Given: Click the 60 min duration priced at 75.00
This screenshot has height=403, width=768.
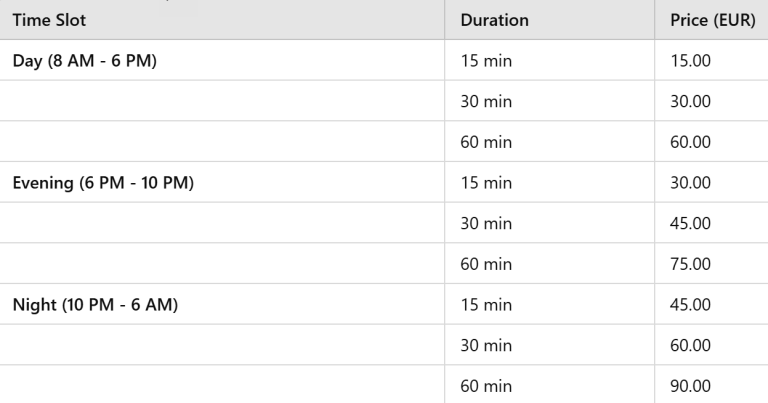Looking at the screenshot, I should point(485,264).
